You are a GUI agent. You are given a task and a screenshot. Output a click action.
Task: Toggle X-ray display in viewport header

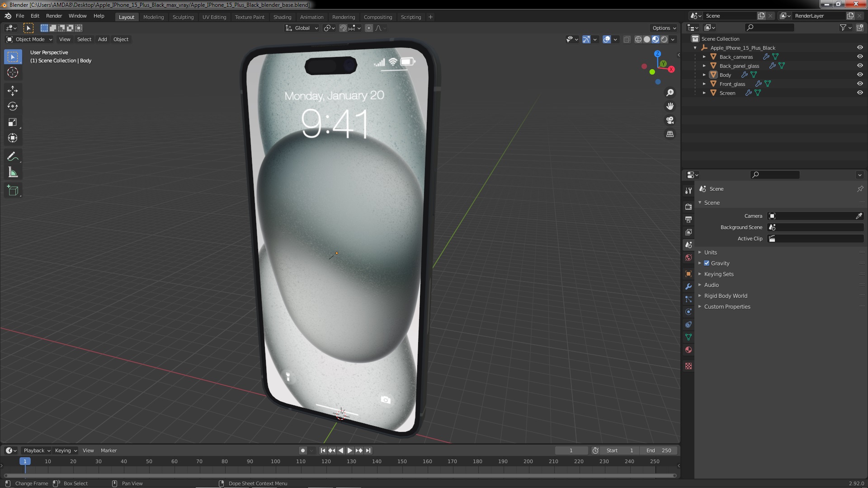(x=627, y=39)
